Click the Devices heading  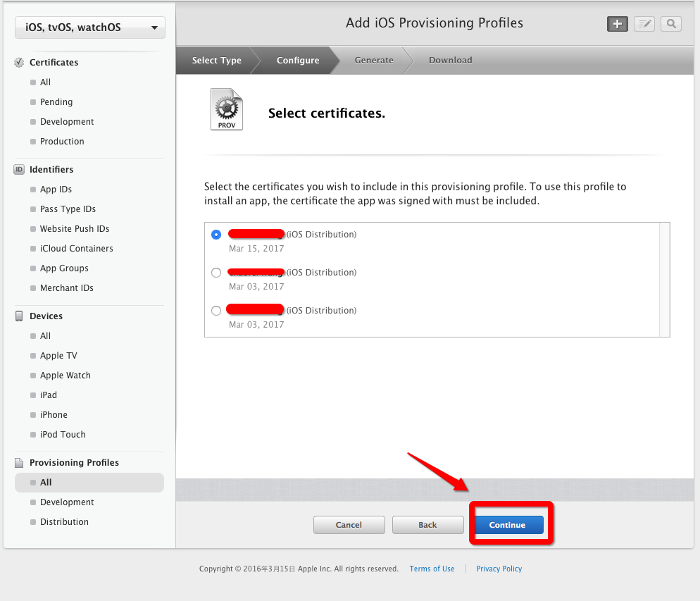(x=46, y=316)
